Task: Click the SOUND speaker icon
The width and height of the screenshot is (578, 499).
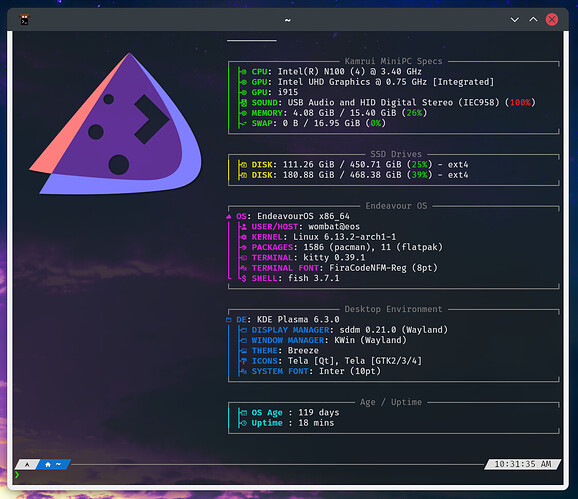Action: 244,102
